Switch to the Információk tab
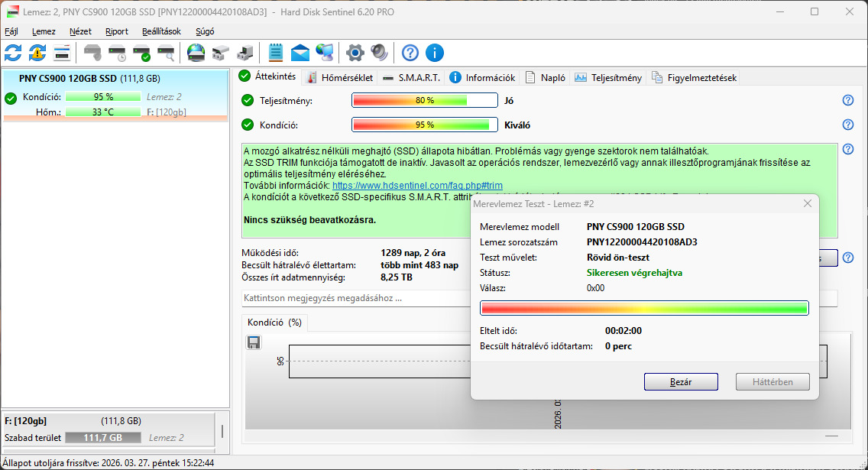Viewport: 868px width, 470px height. (x=482, y=77)
